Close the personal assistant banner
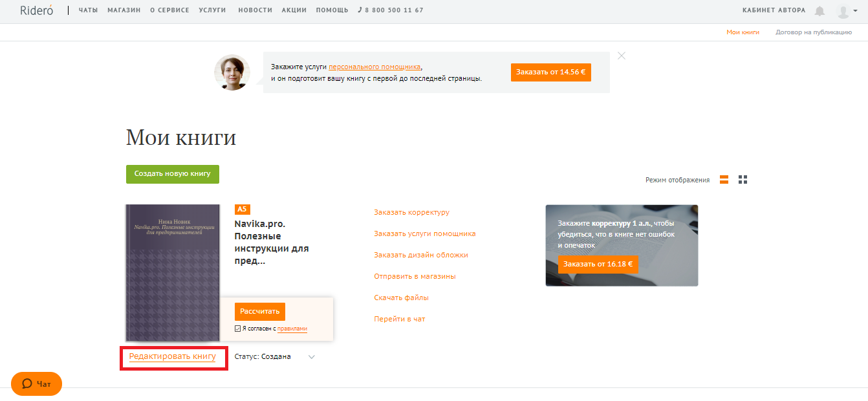This screenshot has height=401, width=868. [x=622, y=56]
